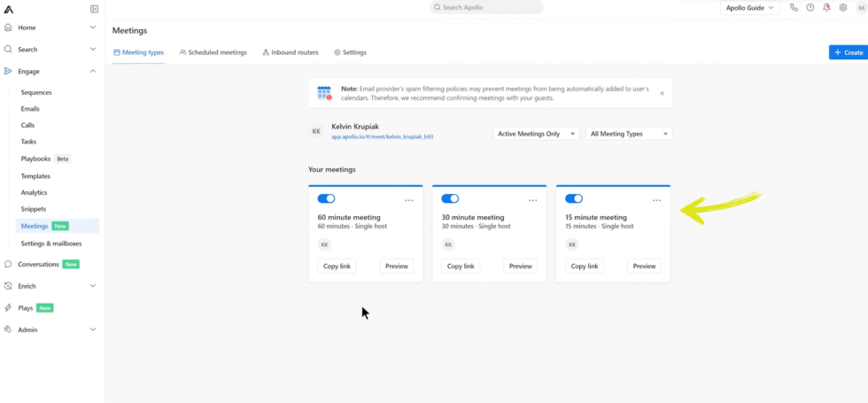Image resolution: width=868 pixels, height=403 pixels.
Task: Open the notifications bell icon
Action: click(826, 7)
